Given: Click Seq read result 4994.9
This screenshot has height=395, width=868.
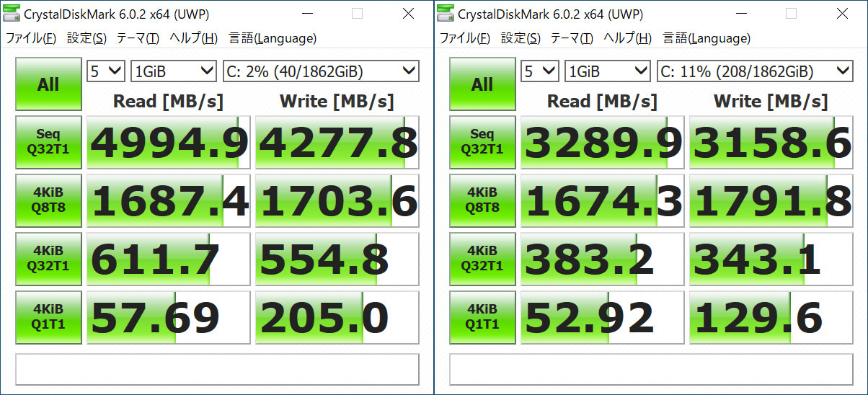Looking at the screenshot, I should point(169,143).
